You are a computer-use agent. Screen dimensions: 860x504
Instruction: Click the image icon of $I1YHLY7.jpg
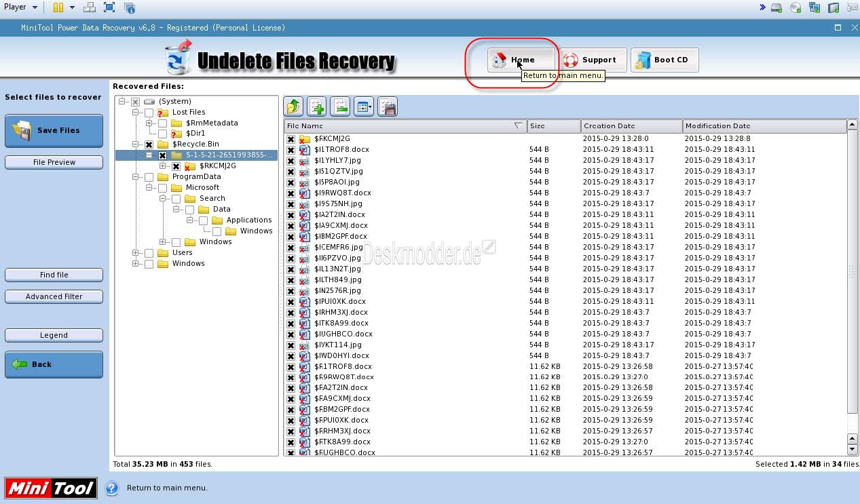click(x=304, y=160)
